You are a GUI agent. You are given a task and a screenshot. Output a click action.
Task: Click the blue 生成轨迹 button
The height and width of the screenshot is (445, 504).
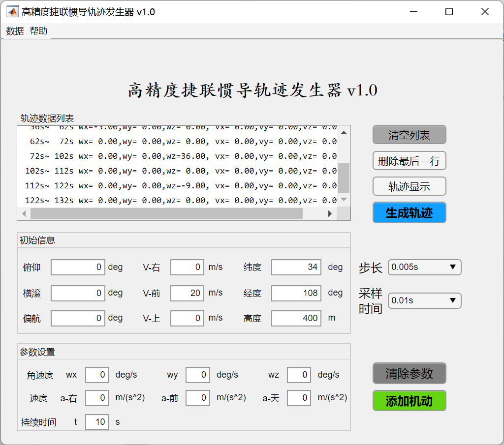[409, 212]
